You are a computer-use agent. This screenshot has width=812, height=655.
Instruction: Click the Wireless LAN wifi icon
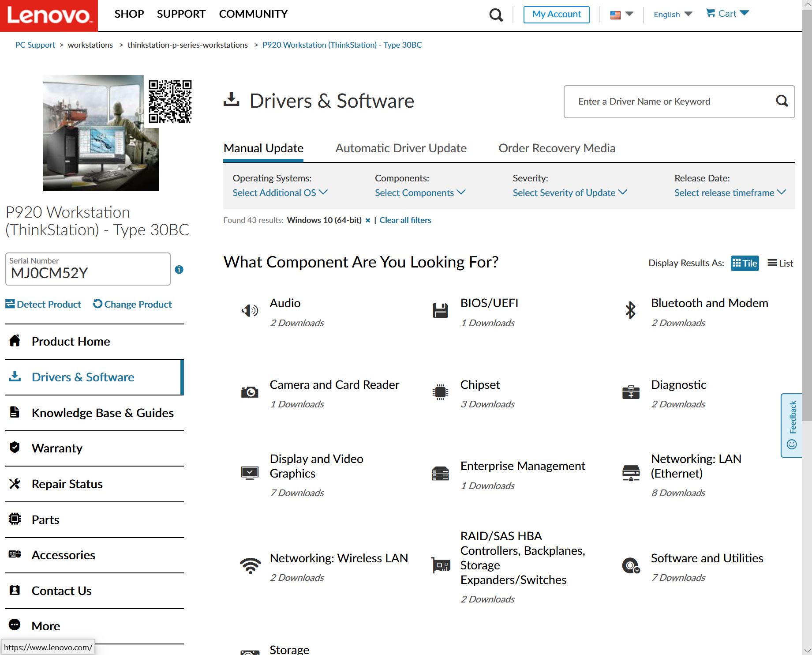tap(250, 565)
